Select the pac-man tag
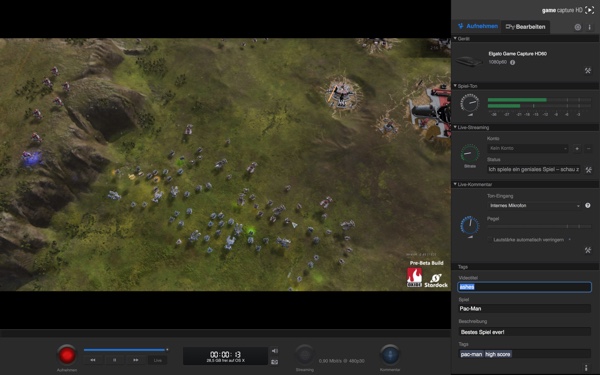Viewport: 600px width, 375px height. coord(471,354)
